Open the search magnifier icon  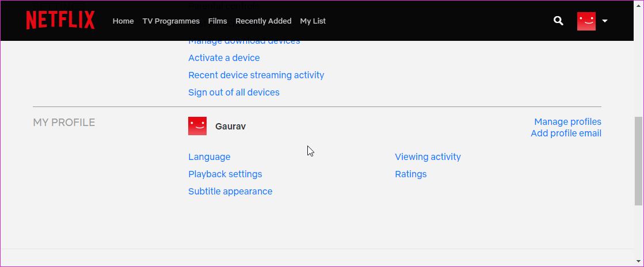pos(558,21)
